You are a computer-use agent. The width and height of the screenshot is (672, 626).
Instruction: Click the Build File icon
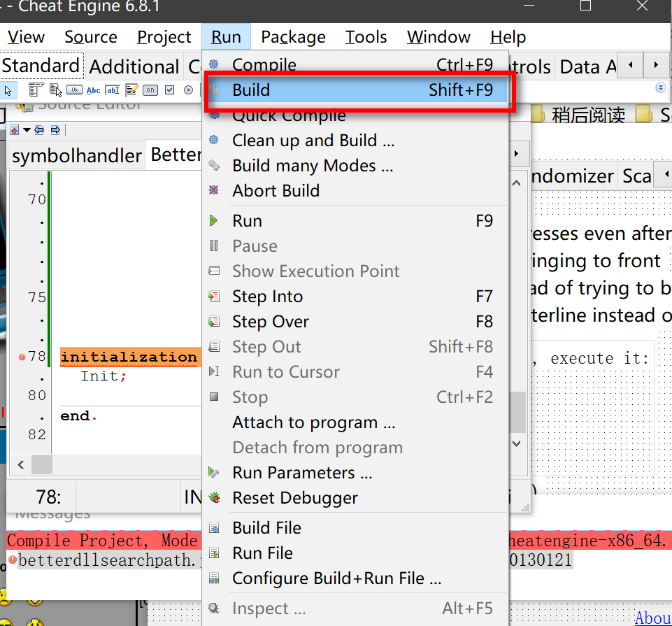(x=214, y=528)
